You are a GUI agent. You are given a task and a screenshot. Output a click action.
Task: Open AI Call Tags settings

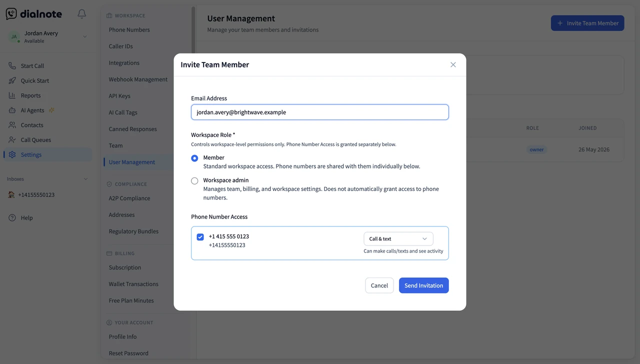123,112
